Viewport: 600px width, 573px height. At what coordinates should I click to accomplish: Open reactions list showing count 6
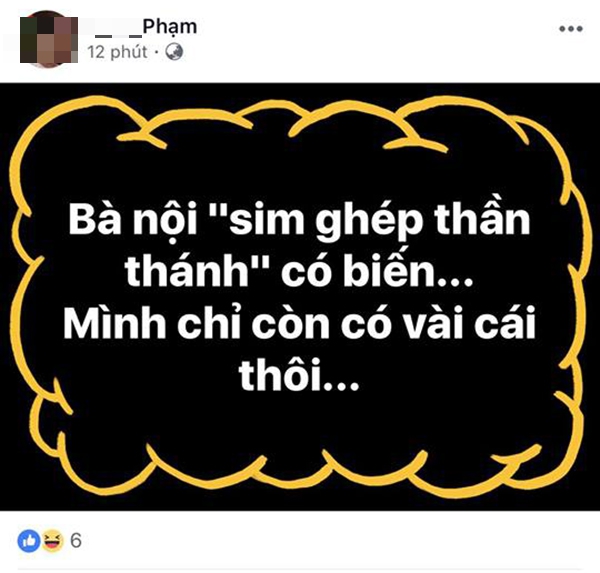pos(75,540)
